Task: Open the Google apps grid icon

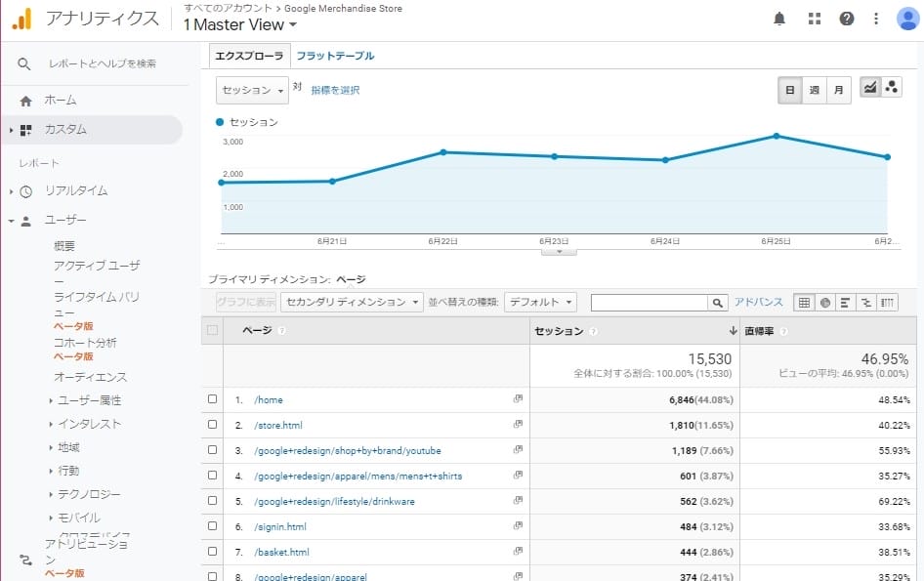Action: coord(814,19)
